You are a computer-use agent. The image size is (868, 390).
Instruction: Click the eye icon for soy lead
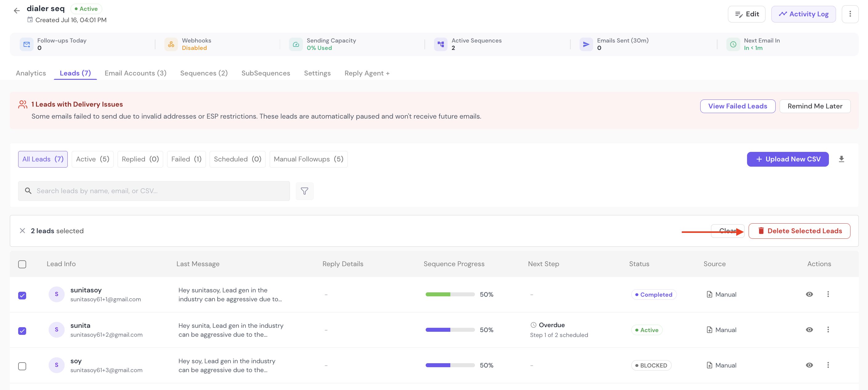point(810,365)
